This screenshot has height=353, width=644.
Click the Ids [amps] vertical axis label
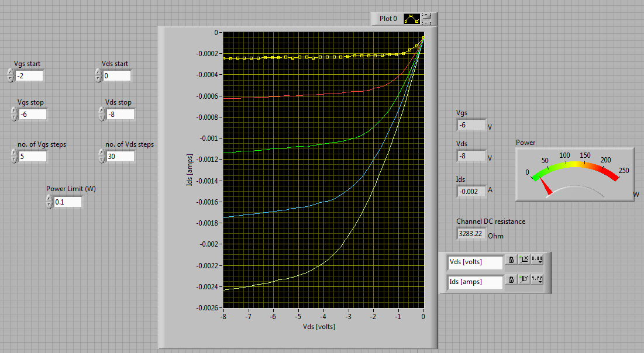(x=190, y=170)
